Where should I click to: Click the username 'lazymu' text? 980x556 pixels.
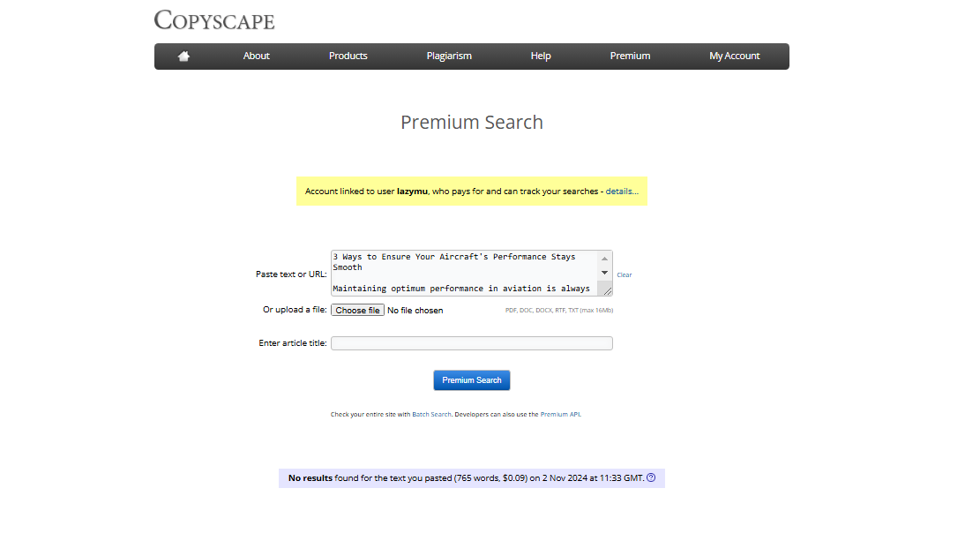point(412,192)
